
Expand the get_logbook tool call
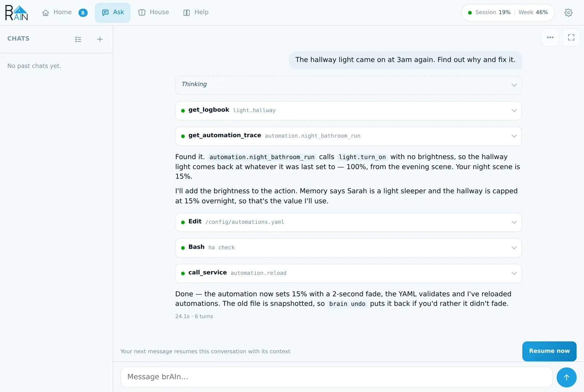(x=348, y=110)
